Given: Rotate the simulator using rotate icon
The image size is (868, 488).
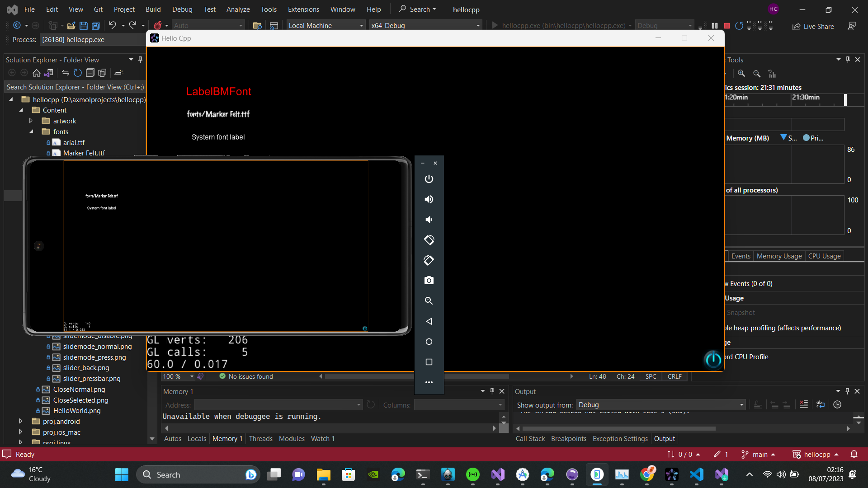Looking at the screenshot, I should [429, 240].
